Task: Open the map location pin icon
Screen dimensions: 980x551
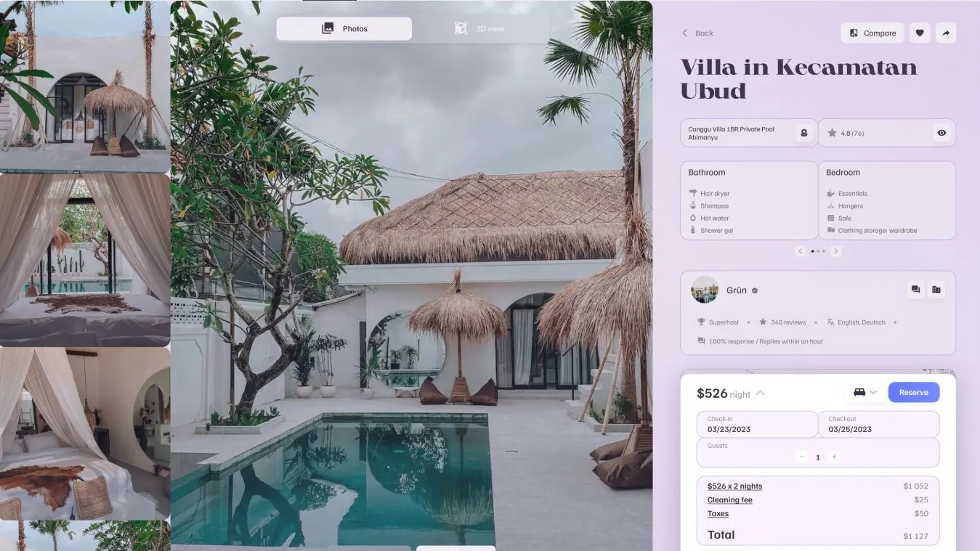Action: click(x=803, y=133)
